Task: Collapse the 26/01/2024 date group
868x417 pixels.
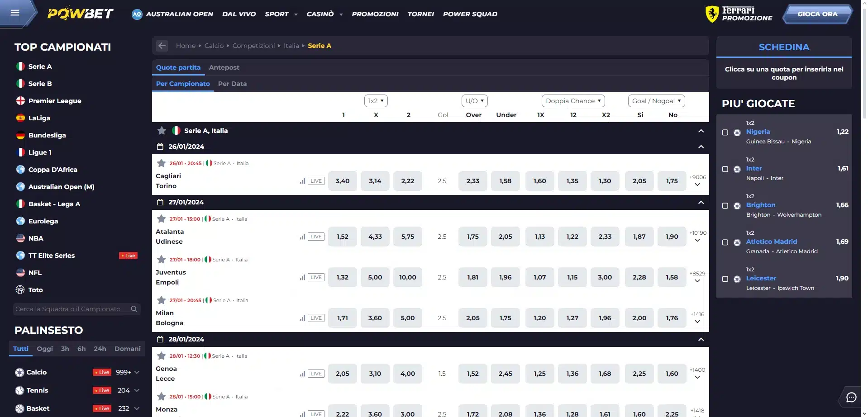Action: pos(701,147)
